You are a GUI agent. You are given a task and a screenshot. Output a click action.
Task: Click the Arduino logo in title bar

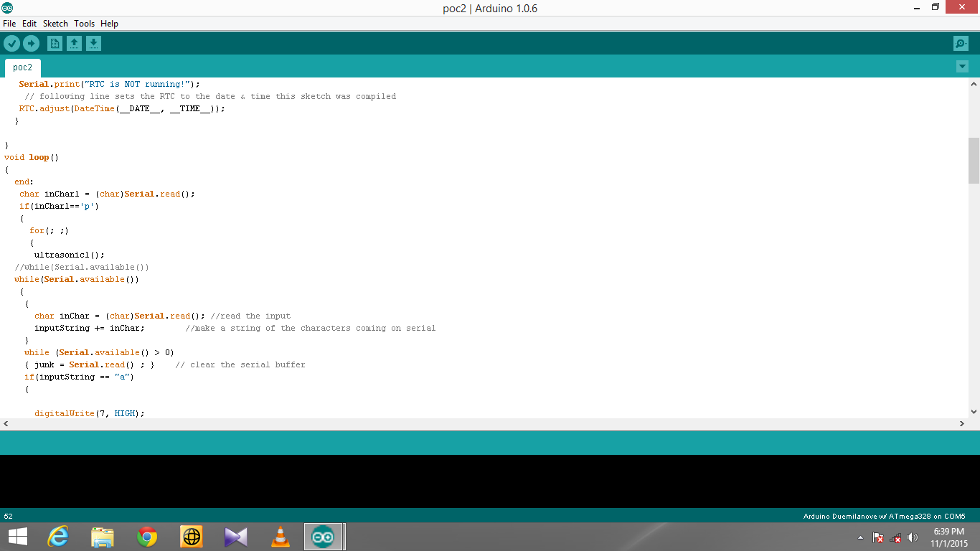[7, 8]
